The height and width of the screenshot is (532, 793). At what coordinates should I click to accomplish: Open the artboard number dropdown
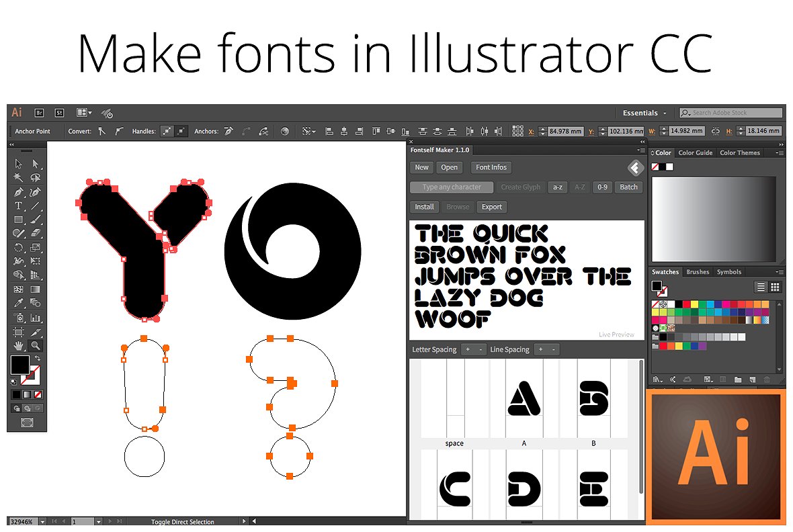[x=98, y=521]
